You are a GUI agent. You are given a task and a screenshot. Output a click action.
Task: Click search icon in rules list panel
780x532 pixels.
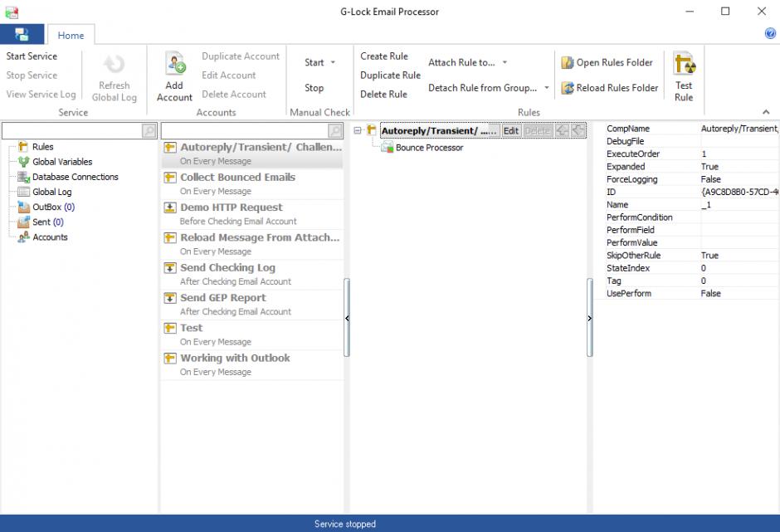pyautogui.click(x=335, y=131)
